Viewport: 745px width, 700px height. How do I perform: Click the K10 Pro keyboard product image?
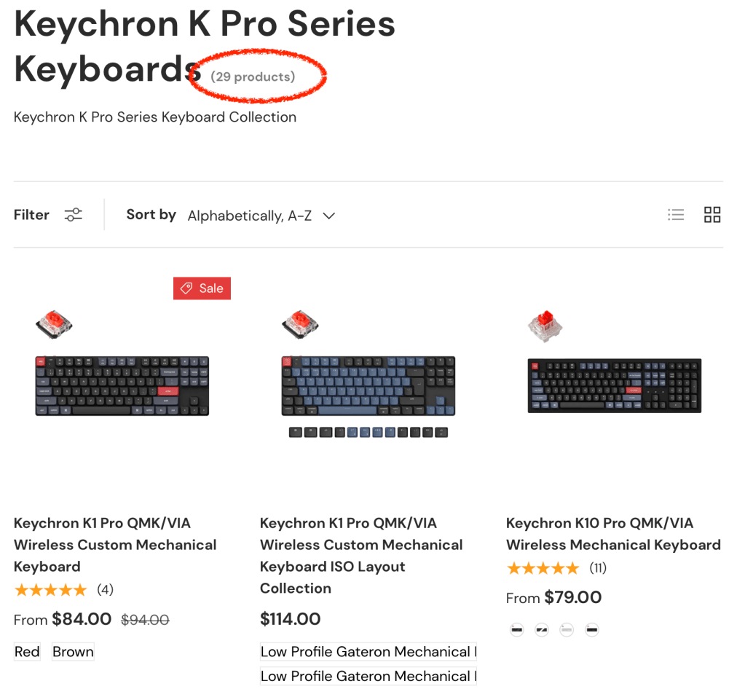(x=614, y=385)
